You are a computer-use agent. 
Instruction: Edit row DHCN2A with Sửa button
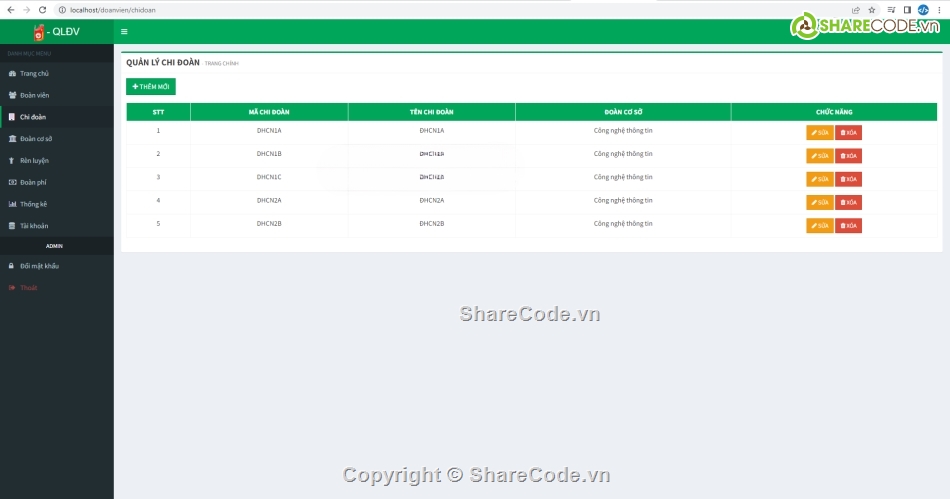[x=820, y=202]
